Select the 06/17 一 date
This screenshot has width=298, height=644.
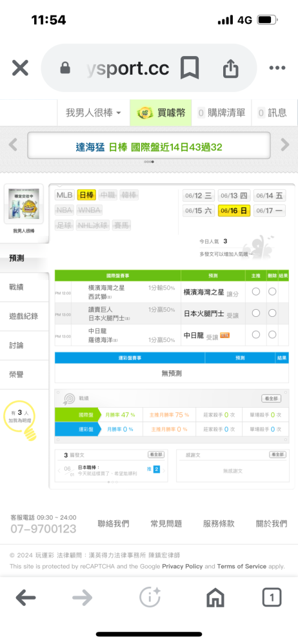coord(269,211)
